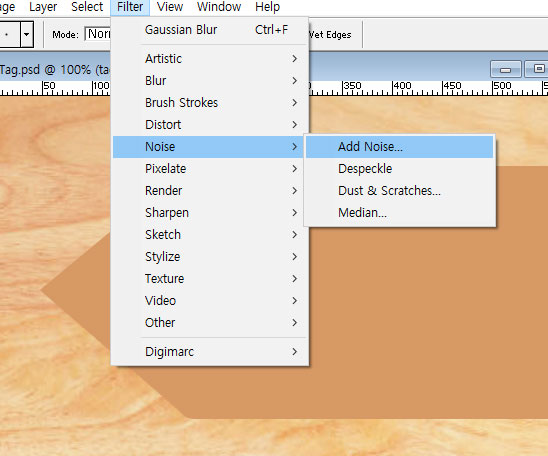Open the Layer menu
The width and height of the screenshot is (548, 456).
[x=43, y=7]
